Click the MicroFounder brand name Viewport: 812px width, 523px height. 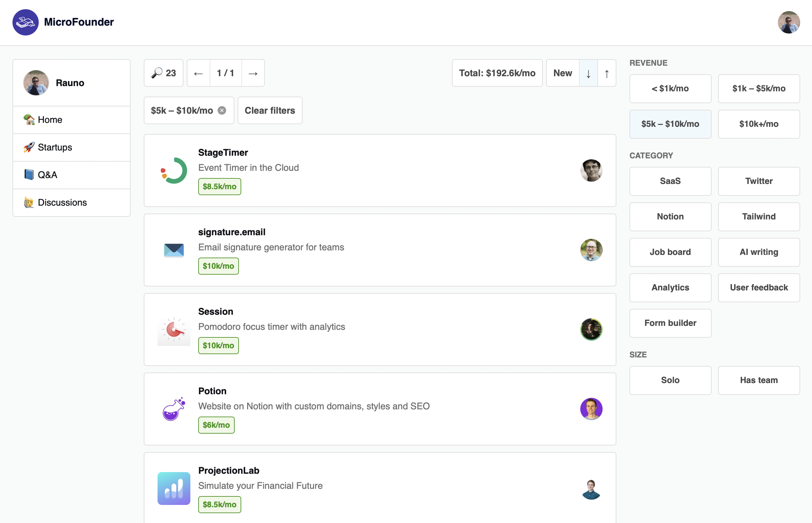pyautogui.click(x=79, y=22)
